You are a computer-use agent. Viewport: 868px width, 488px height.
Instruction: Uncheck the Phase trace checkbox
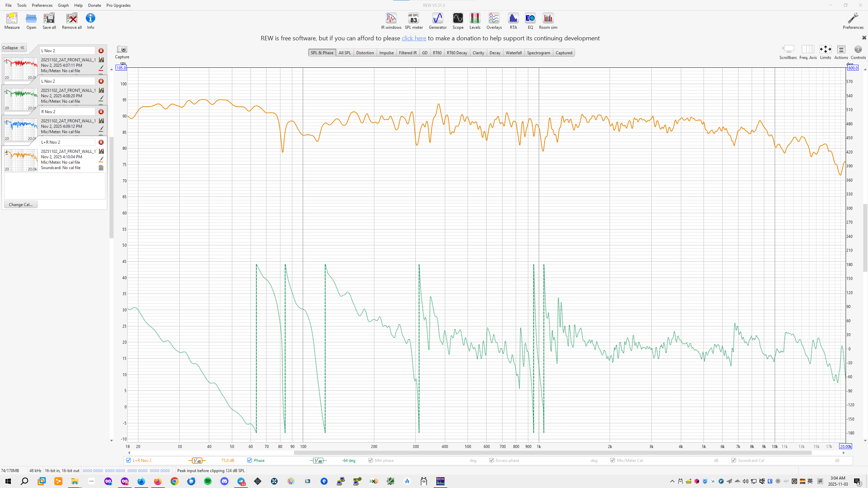250,460
